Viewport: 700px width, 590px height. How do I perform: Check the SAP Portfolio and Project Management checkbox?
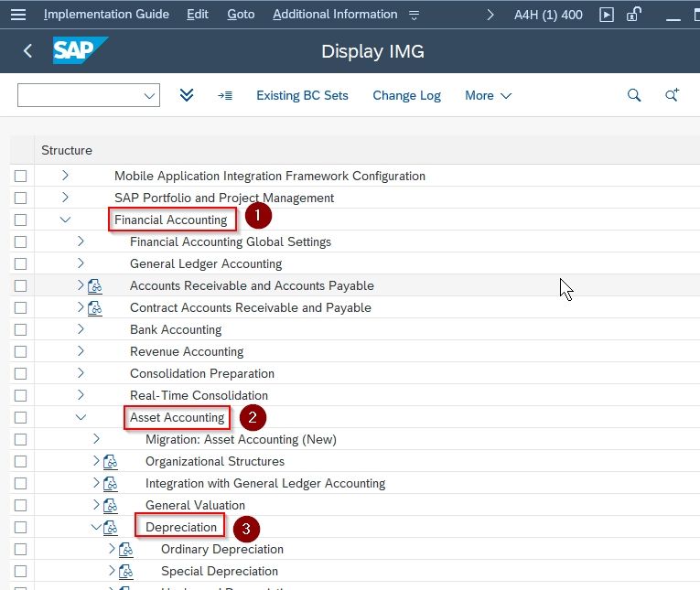point(20,198)
